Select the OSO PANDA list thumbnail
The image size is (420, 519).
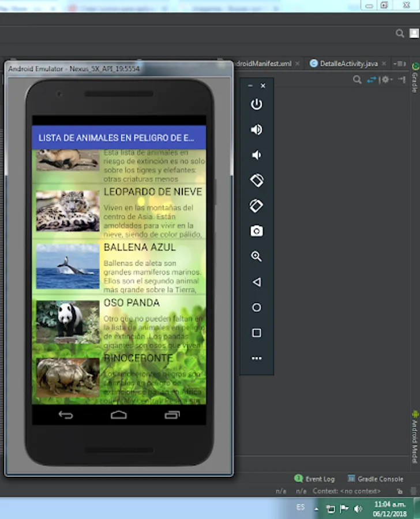[67, 322]
